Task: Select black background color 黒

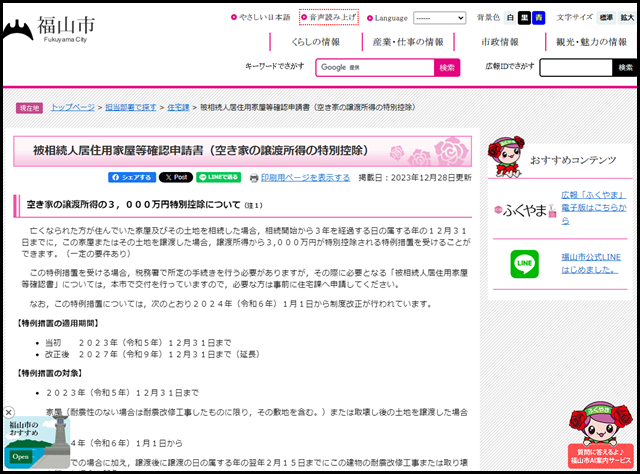Action: coord(524,18)
